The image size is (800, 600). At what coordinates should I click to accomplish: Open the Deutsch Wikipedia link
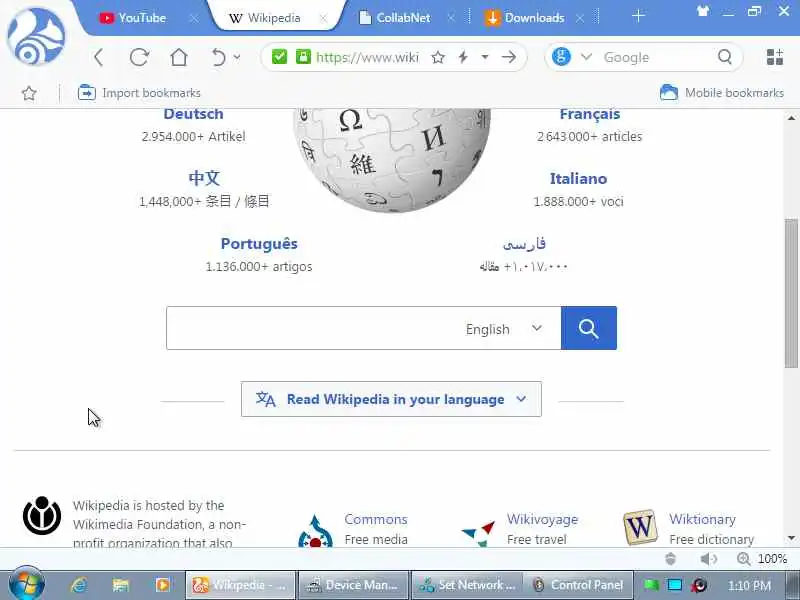[193, 114]
